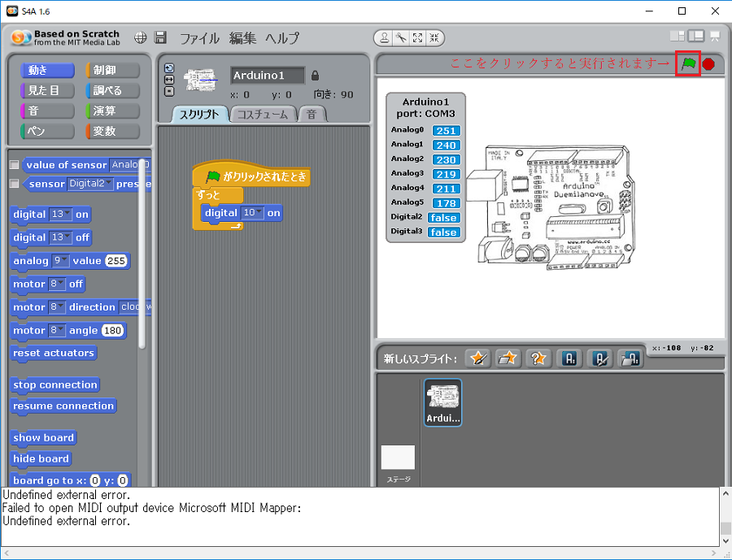Screen dimensions: 732x560
Task: Click the block palette vertical scrollbar
Action: (142, 254)
